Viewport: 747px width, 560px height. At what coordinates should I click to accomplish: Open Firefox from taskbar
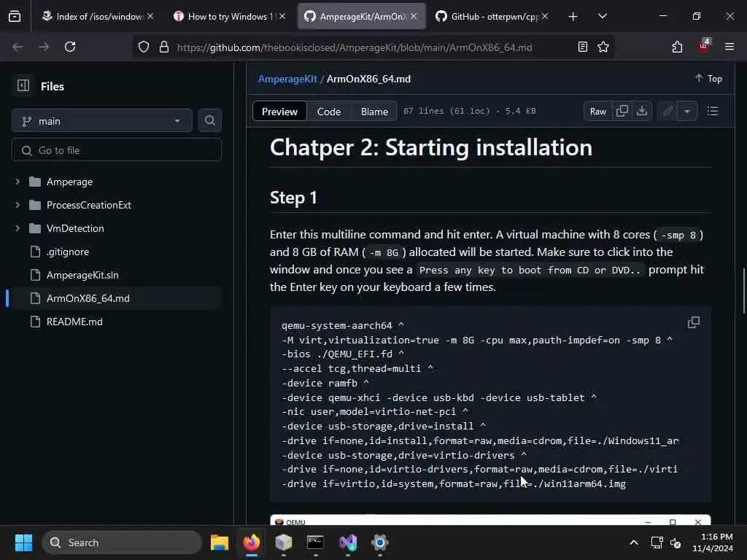[252, 542]
